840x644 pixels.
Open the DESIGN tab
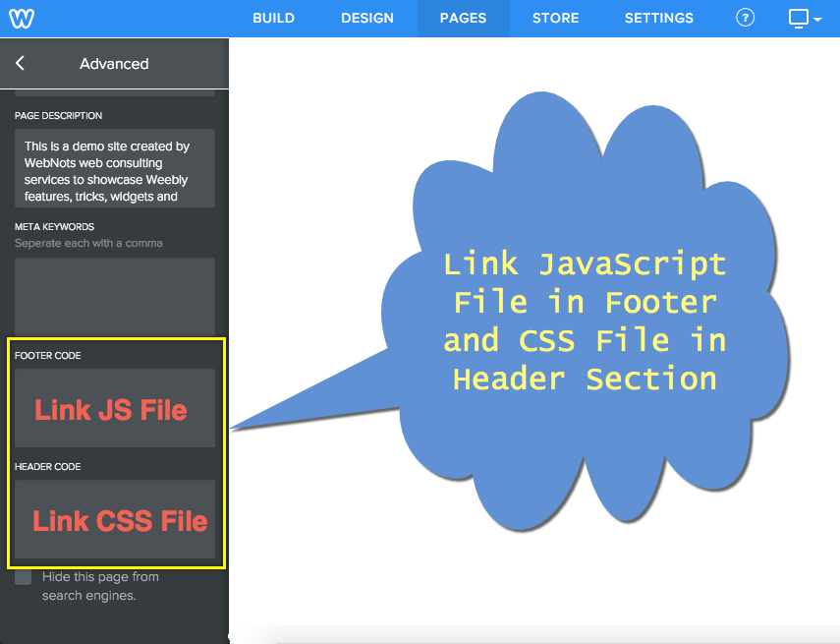(367, 18)
